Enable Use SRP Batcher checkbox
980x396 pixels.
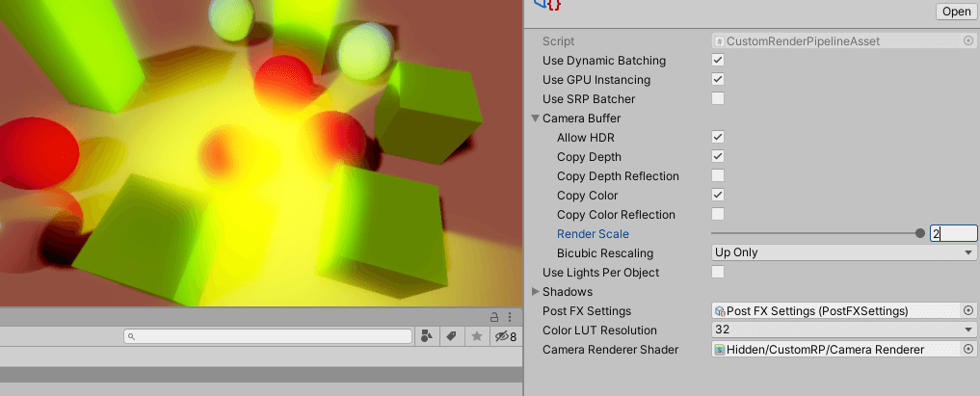click(718, 98)
